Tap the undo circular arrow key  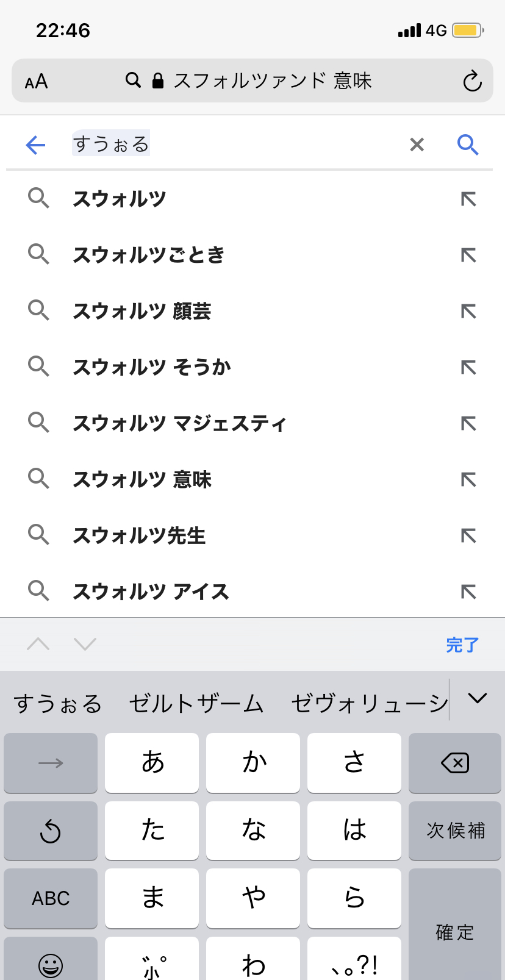[51, 831]
